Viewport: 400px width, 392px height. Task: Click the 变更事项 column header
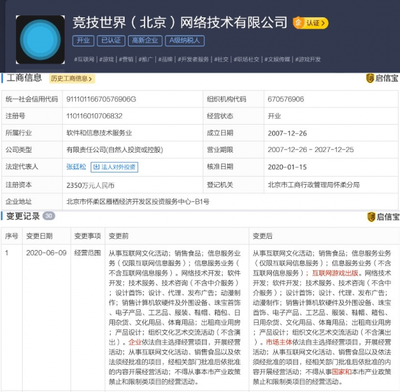tap(88, 236)
